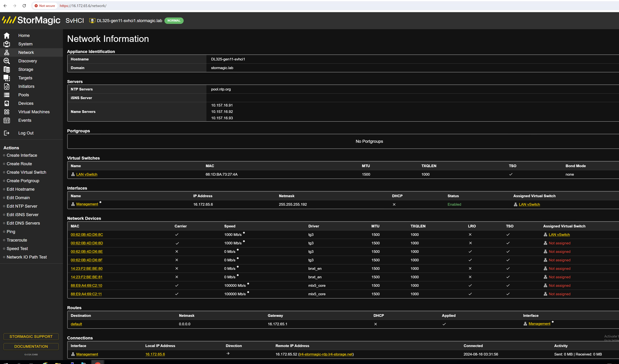Select the Events menu item
Screen dimensions: 619x364
click(25, 120)
